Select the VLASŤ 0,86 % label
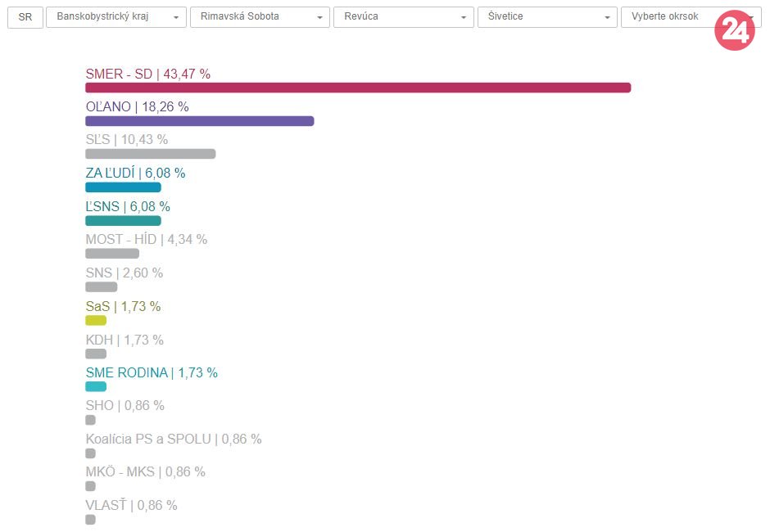The image size is (770, 532). (131, 505)
